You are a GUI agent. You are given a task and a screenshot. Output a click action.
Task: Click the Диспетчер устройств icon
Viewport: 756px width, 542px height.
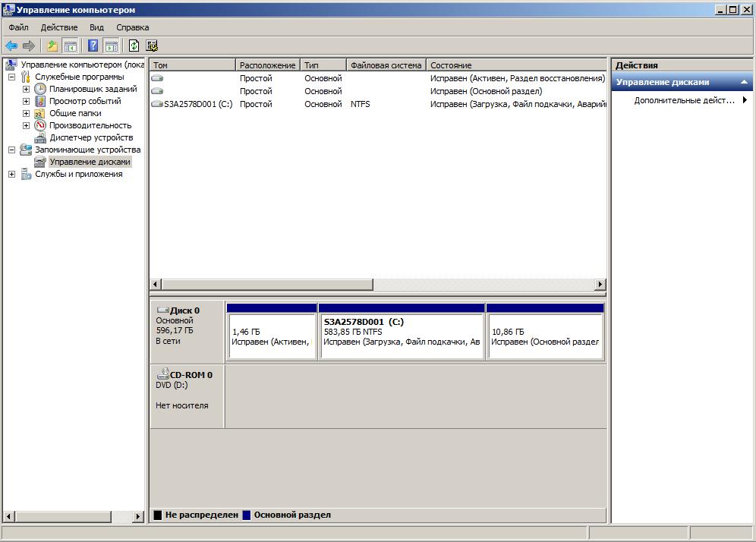40,138
